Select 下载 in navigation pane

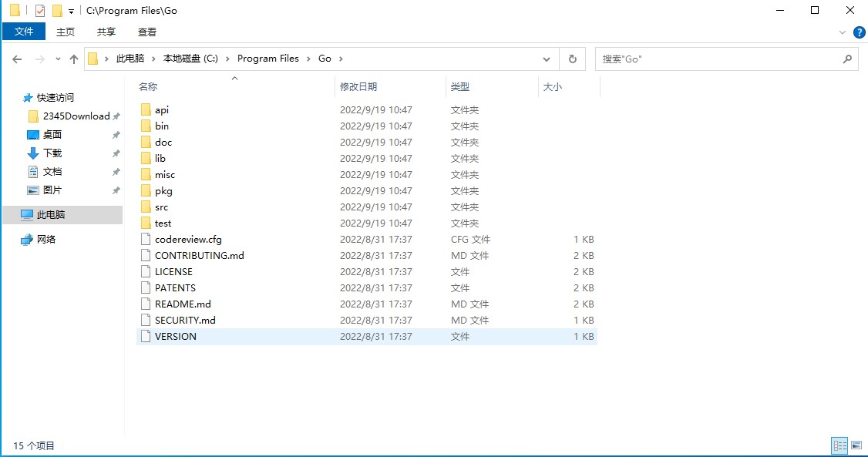52,153
